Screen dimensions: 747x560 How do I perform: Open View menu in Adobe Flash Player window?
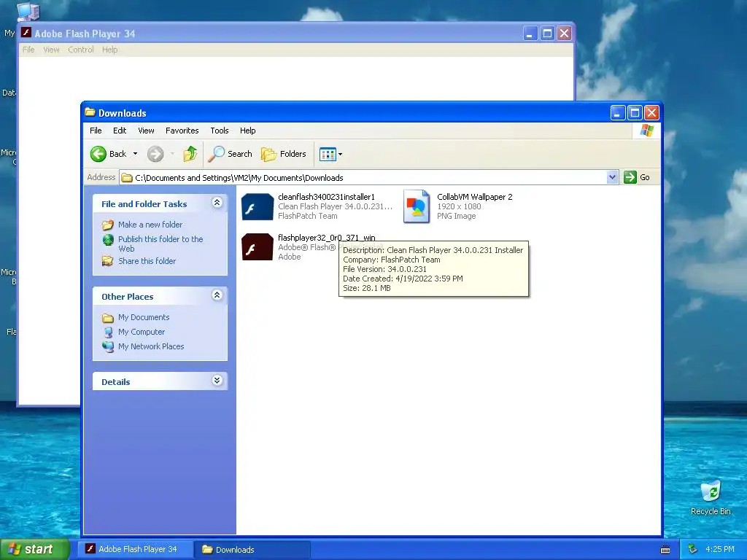[51, 50]
